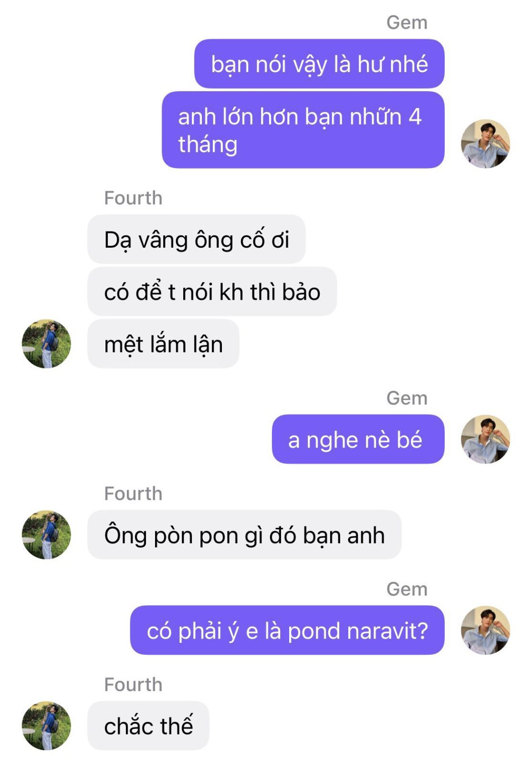Image resolution: width=532 pixels, height=776 pixels.
Task: Select the 'Ông pòn pon gì đó bạn anh' message
Action: [x=244, y=535]
